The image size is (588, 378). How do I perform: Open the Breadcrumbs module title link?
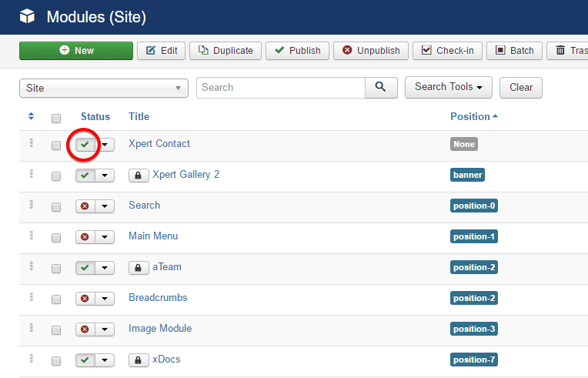[x=158, y=298]
